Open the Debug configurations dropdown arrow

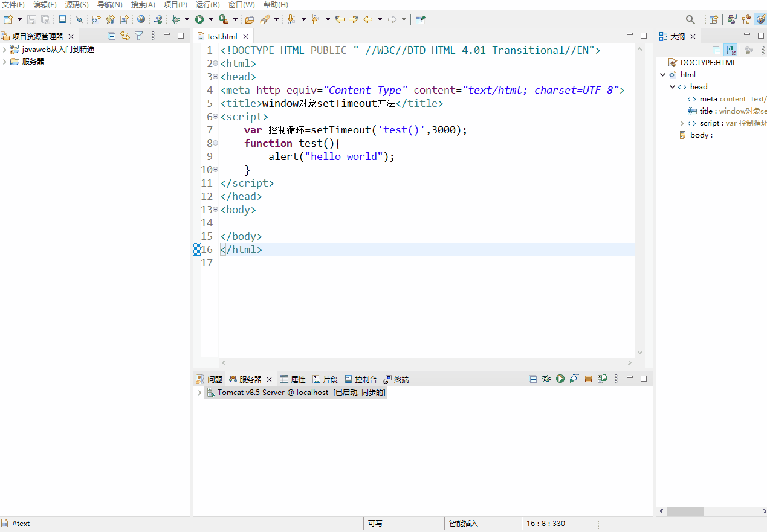tap(187, 19)
